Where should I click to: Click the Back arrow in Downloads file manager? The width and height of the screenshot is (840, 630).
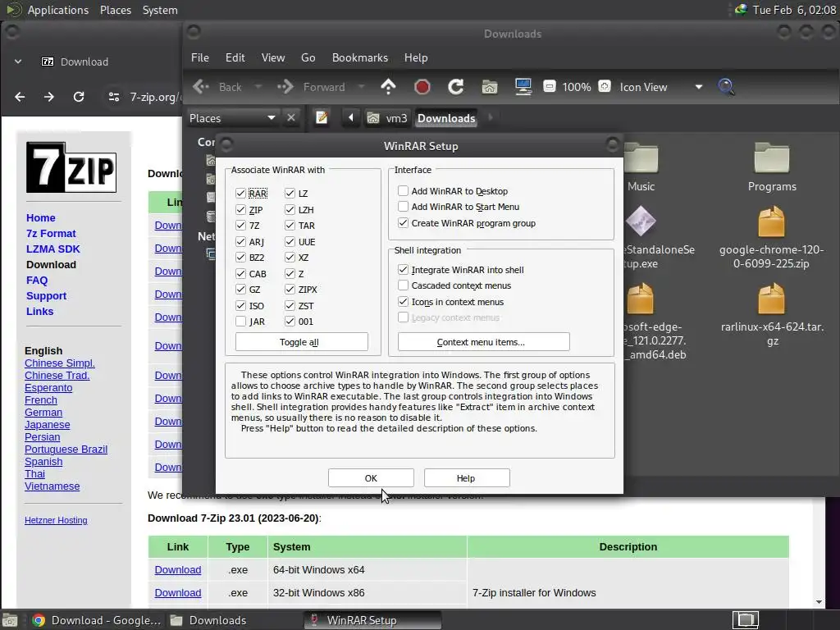(202, 87)
